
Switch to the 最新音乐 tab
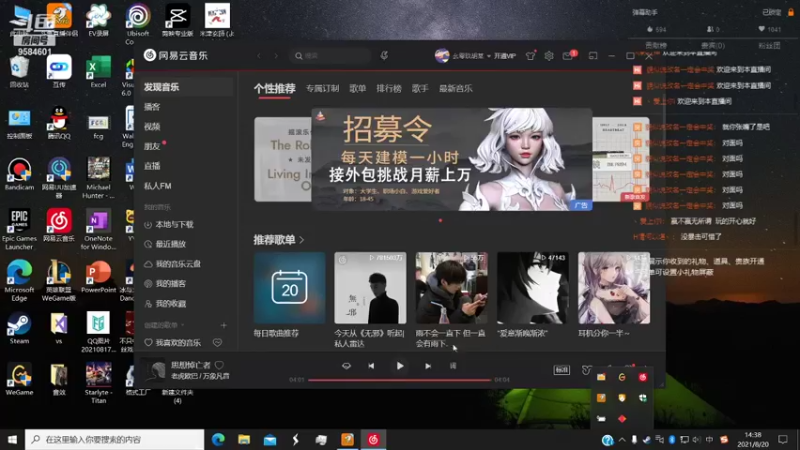(456, 88)
